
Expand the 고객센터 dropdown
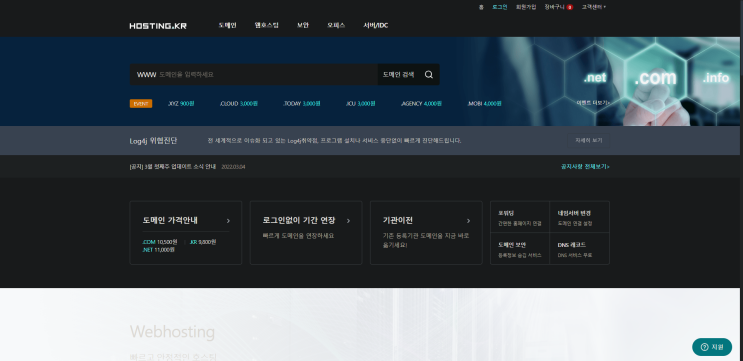[x=594, y=7]
